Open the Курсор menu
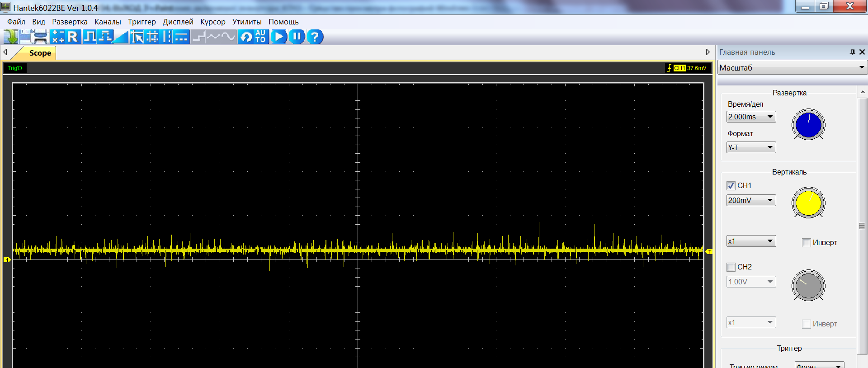 click(212, 22)
